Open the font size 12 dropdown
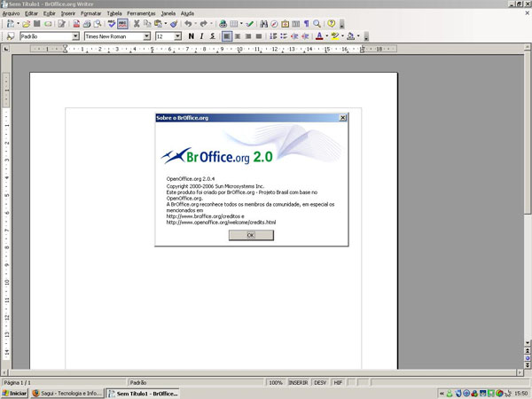This screenshot has width=532, height=399. point(178,36)
